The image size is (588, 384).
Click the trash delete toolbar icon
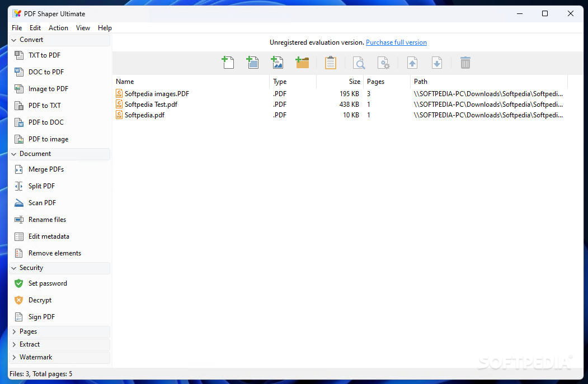(465, 63)
